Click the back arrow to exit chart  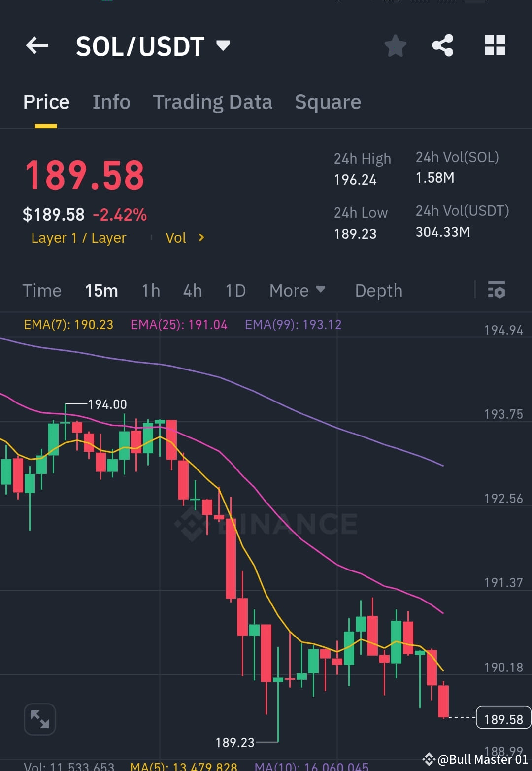(37, 45)
